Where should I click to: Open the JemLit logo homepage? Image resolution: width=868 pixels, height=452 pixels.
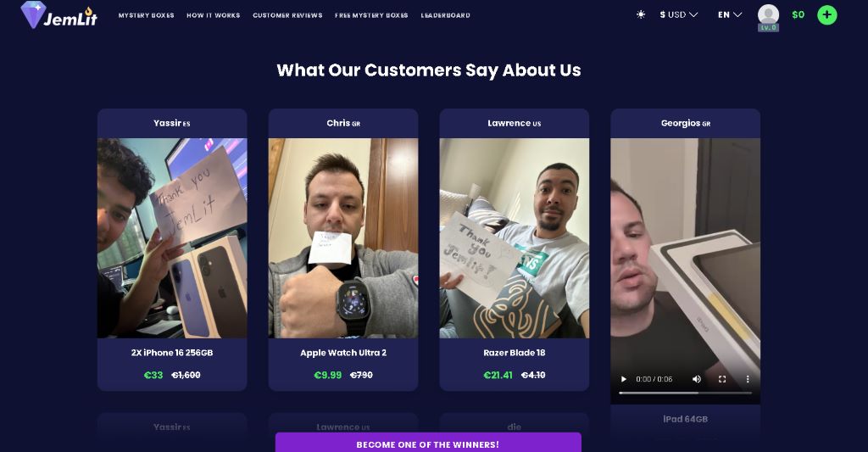tap(58, 15)
